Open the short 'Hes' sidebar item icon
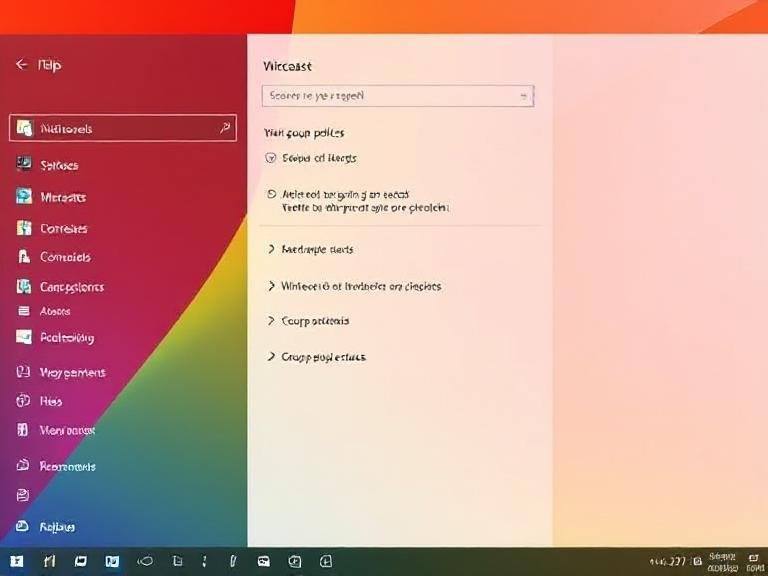This screenshot has height=576, width=768. (x=23, y=401)
